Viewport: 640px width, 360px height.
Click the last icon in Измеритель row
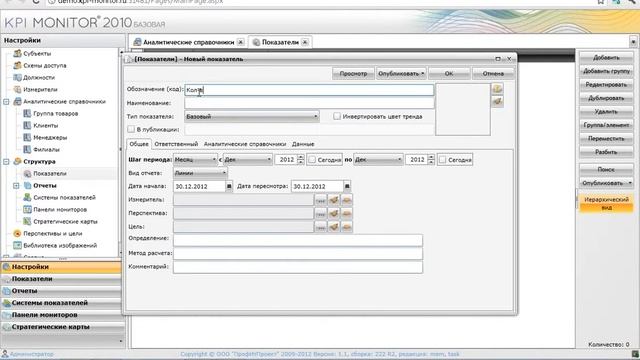click(347, 200)
